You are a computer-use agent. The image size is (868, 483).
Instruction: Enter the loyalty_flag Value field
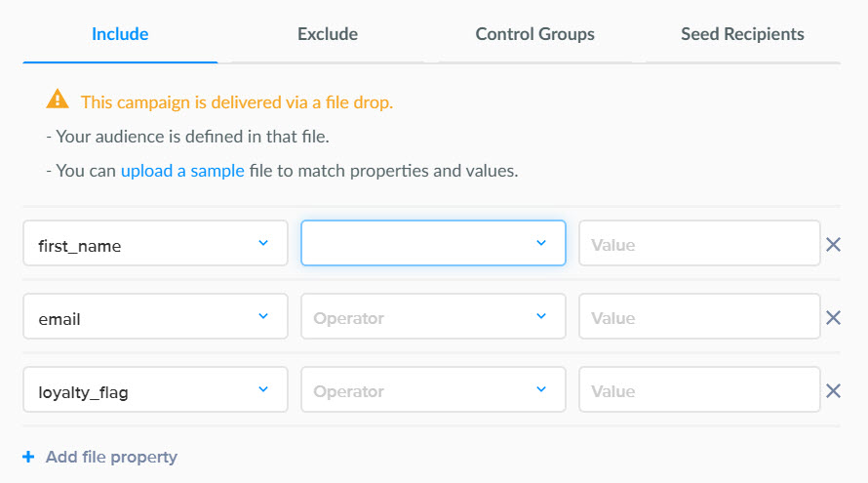(x=698, y=390)
